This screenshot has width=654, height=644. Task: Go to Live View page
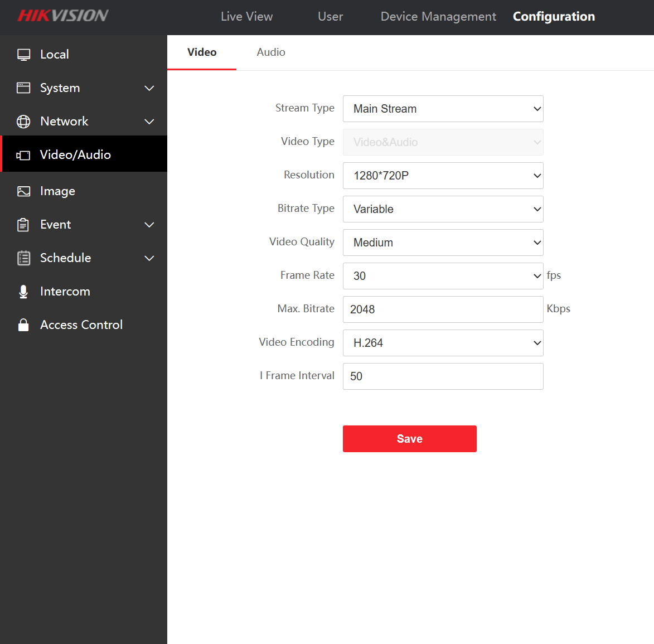246,17
